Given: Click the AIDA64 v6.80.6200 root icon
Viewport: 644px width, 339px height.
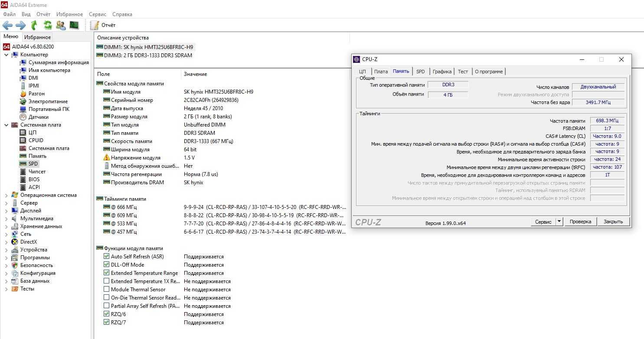Looking at the screenshot, I should pos(7,47).
